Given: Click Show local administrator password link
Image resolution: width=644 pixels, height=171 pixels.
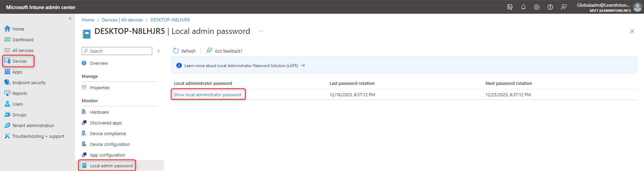Looking at the screenshot, I should pyautogui.click(x=208, y=95).
